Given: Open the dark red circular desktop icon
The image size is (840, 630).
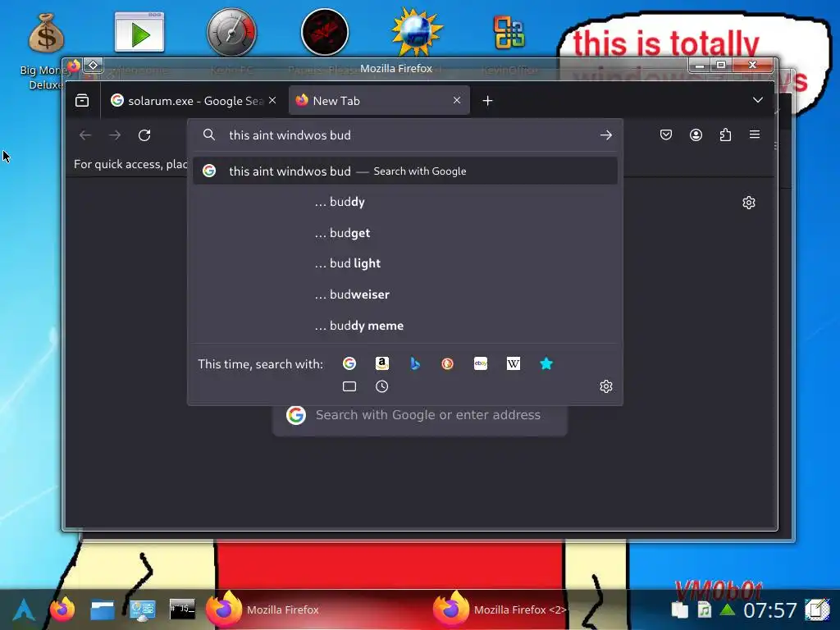Looking at the screenshot, I should coord(325,32).
